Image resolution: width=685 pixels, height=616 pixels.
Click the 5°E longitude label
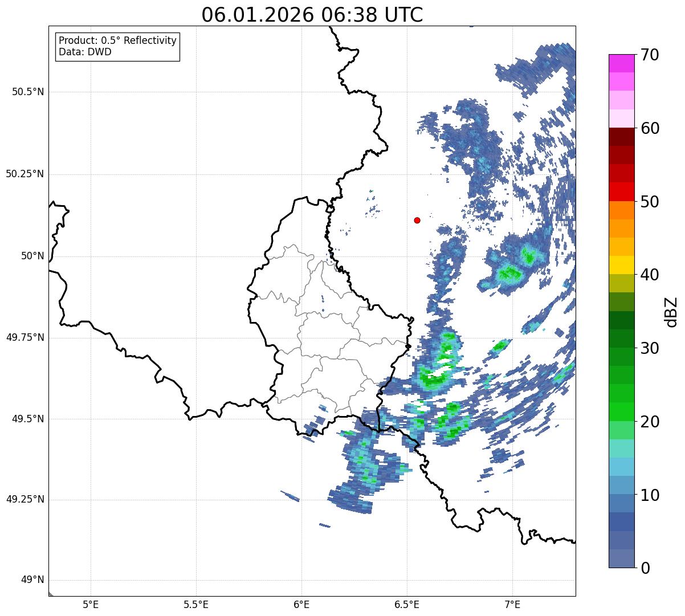tap(91, 604)
